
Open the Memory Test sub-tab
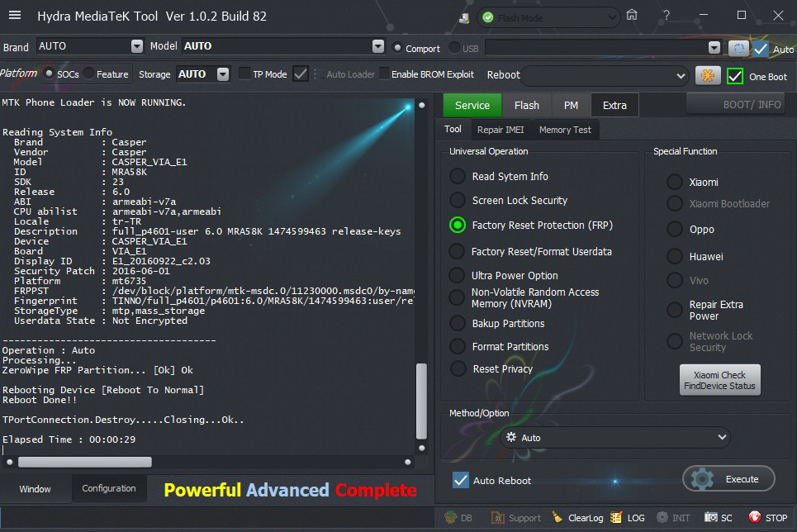pyautogui.click(x=565, y=130)
